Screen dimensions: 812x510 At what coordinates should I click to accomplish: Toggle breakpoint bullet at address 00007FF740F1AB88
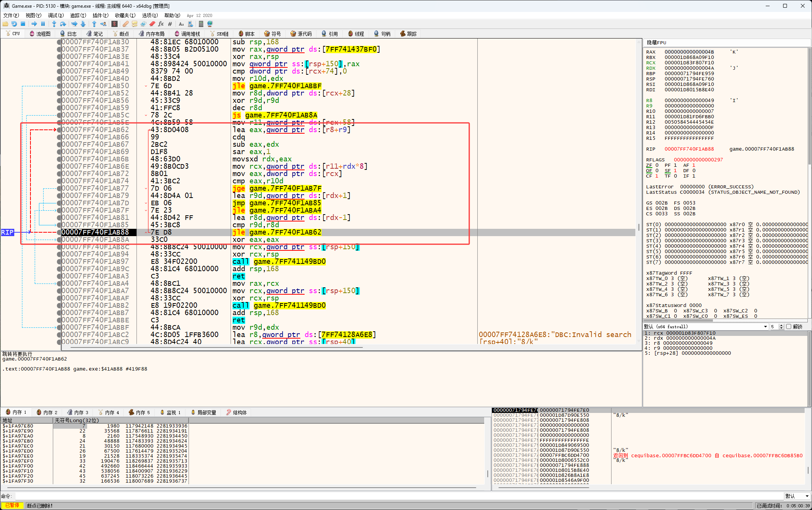[x=59, y=232]
